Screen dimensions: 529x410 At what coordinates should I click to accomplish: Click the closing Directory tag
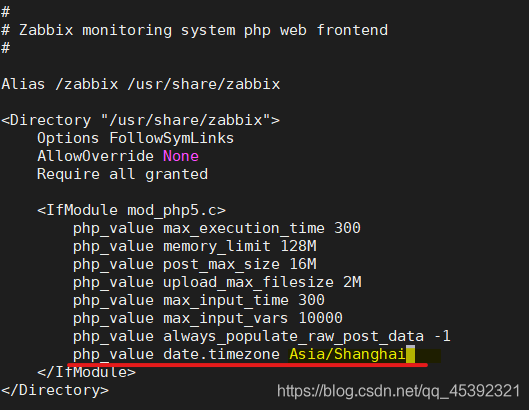point(55,390)
